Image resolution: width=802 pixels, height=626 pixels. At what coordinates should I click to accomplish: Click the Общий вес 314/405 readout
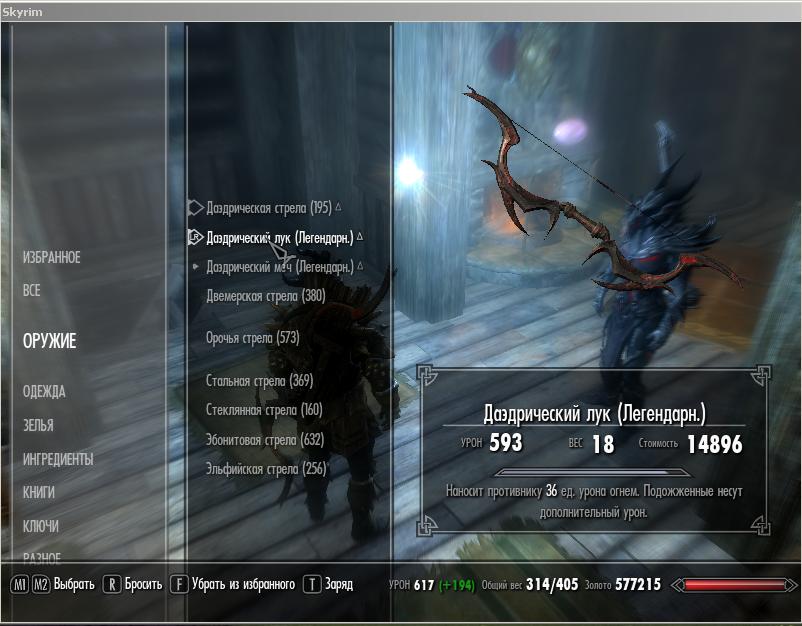[530, 584]
